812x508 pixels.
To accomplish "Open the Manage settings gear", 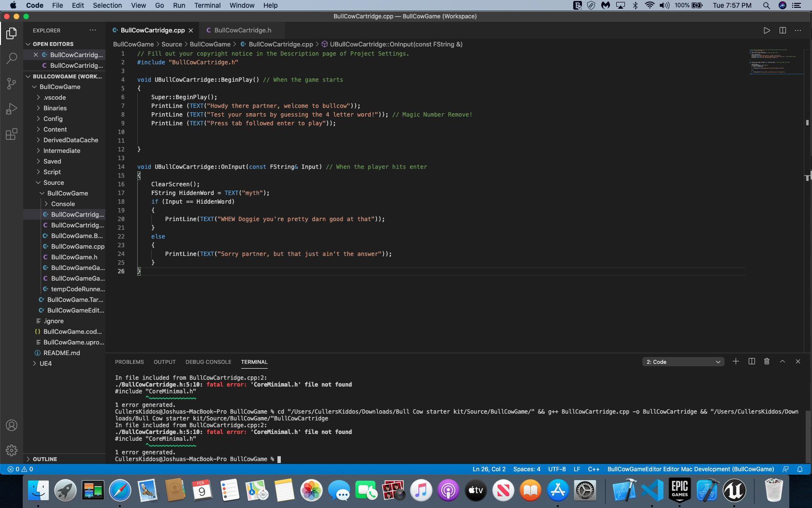I will tap(12, 450).
